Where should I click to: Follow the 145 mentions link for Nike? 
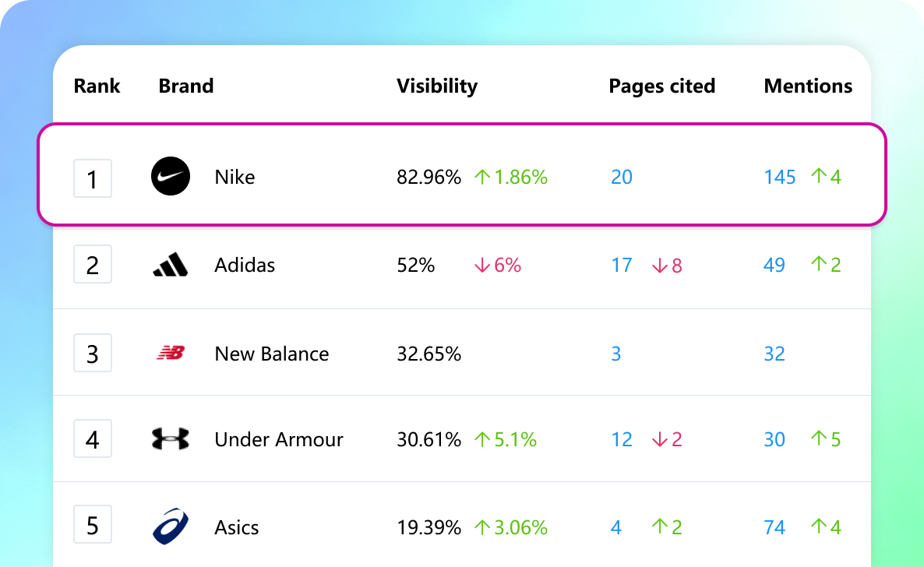[779, 177]
